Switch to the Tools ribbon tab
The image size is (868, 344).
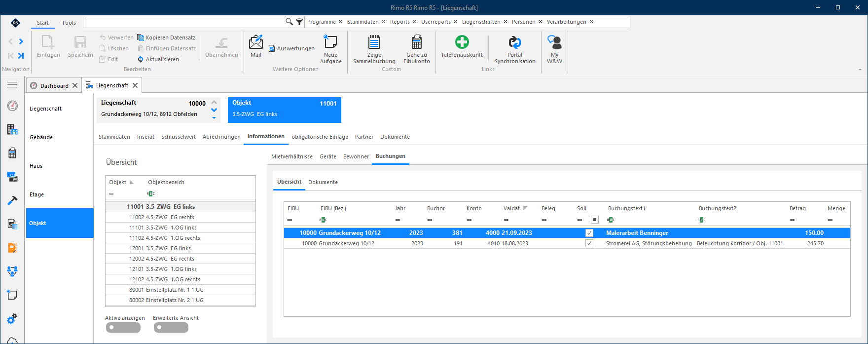[69, 23]
